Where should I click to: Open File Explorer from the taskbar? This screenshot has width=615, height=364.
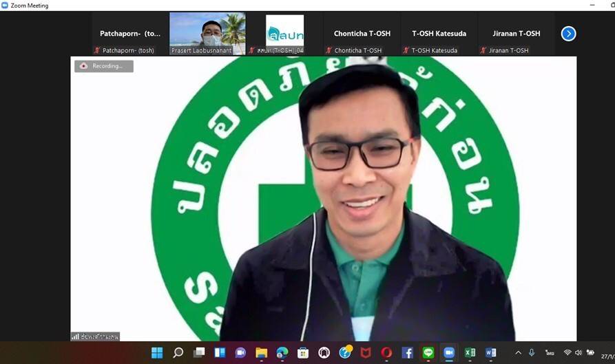coord(262,352)
